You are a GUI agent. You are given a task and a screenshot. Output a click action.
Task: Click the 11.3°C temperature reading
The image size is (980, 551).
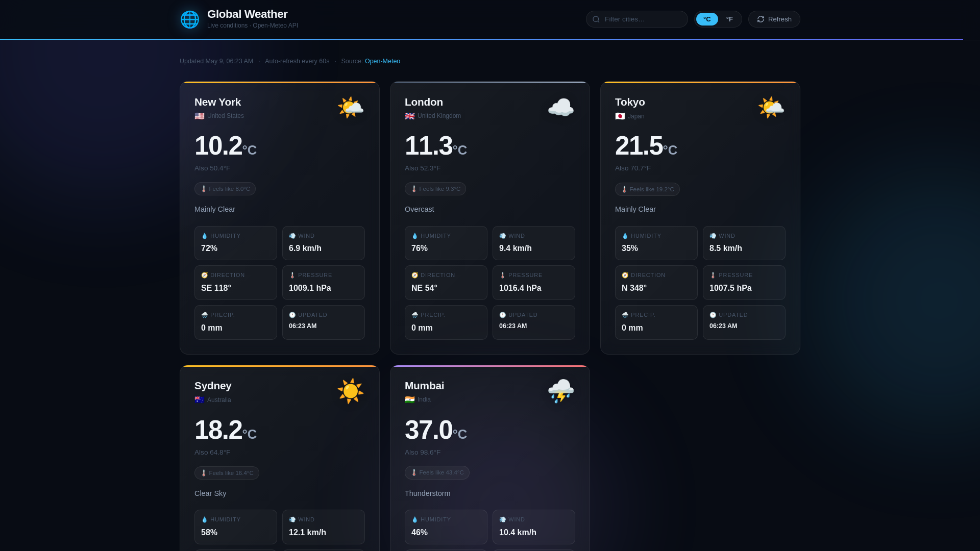(436, 146)
